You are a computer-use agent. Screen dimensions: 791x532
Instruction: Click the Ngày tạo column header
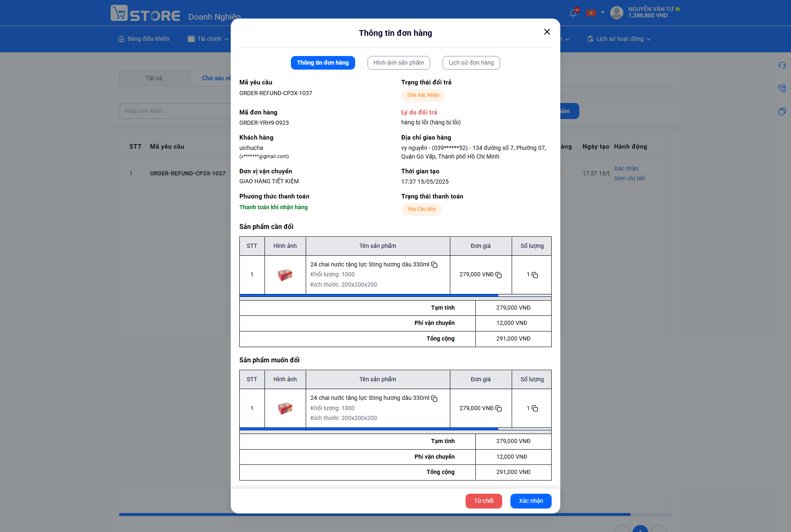point(596,147)
